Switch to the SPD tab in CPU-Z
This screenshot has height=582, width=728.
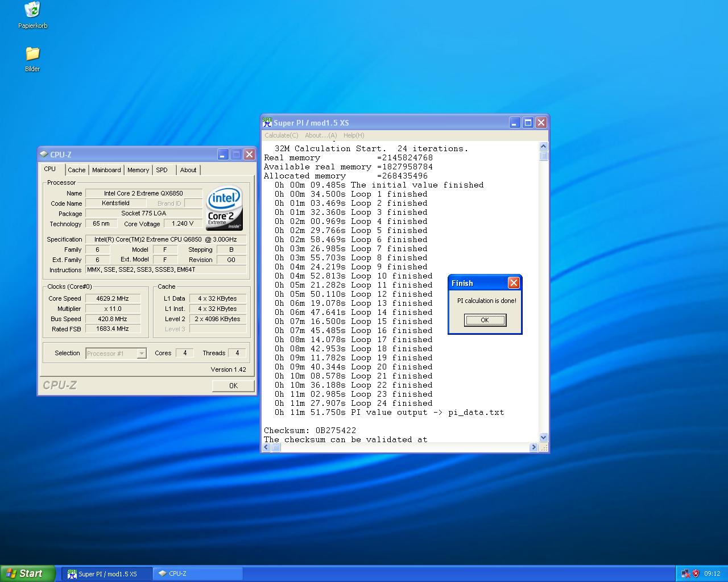click(162, 170)
